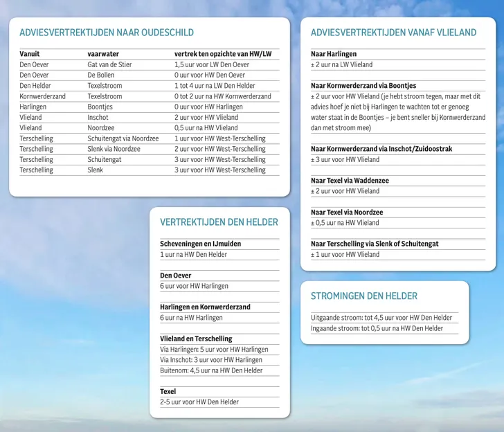Select the 'Scheveningen en IJmuiden' subheading
The width and height of the screenshot is (504, 432).
point(200,244)
